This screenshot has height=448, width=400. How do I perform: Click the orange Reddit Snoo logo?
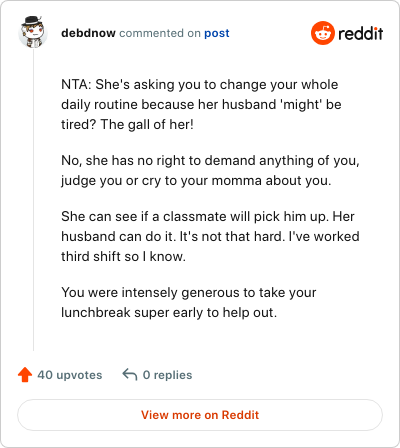[x=323, y=33]
